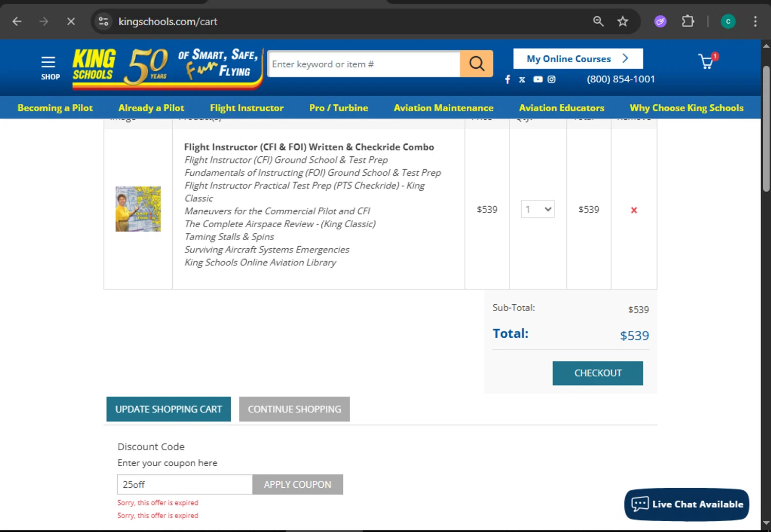771x532 pixels.
Task: Open the Aviation Educators menu
Action: click(562, 108)
